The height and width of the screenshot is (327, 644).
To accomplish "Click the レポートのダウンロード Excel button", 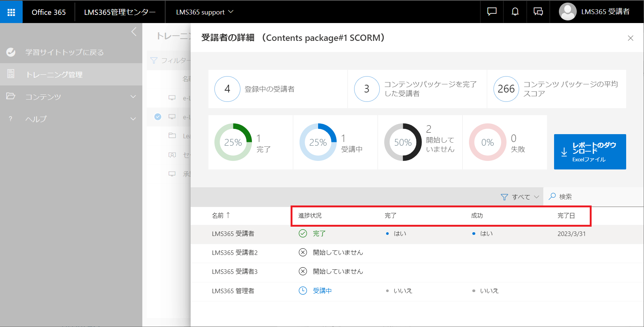I will (590, 152).
